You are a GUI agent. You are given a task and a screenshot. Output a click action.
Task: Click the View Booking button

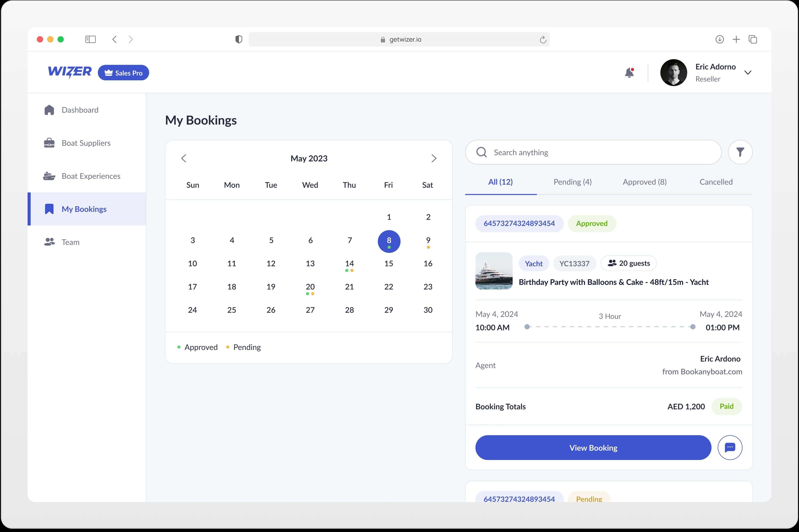(x=593, y=448)
